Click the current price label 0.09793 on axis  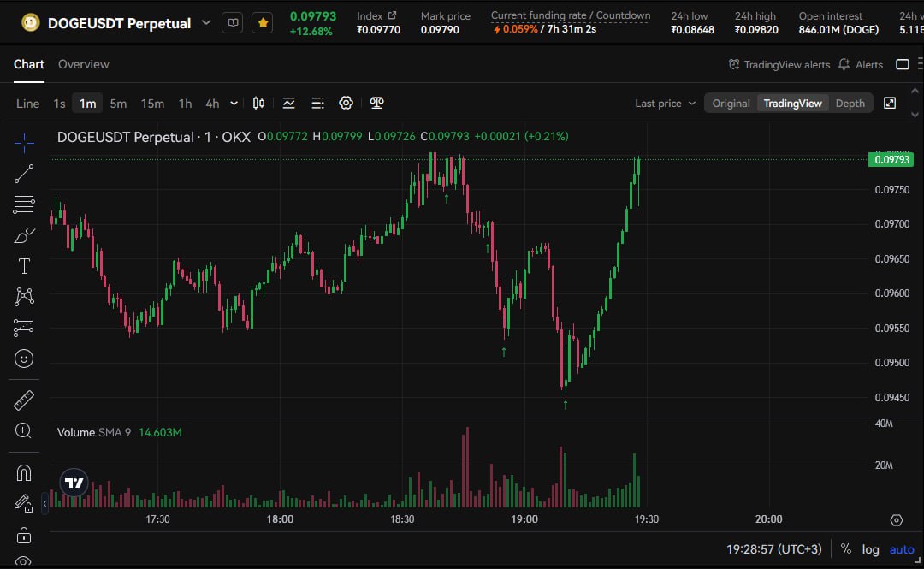pyautogui.click(x=891, y=159)
